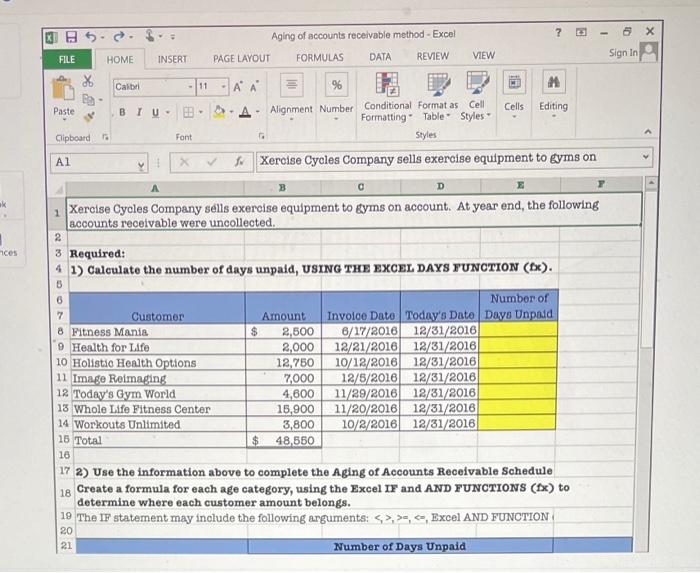
Task: Click the Cut scissors icon
Action: pos(88,81)
